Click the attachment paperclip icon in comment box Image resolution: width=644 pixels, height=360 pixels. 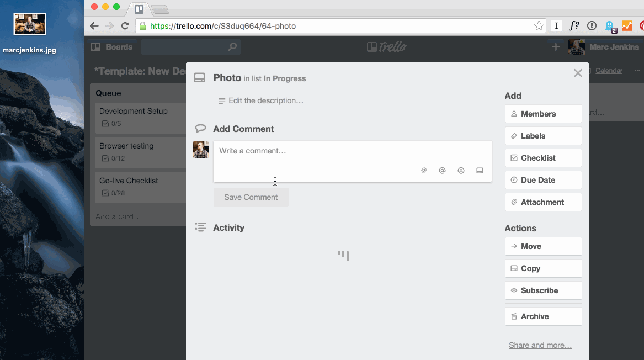pos(424,171)
